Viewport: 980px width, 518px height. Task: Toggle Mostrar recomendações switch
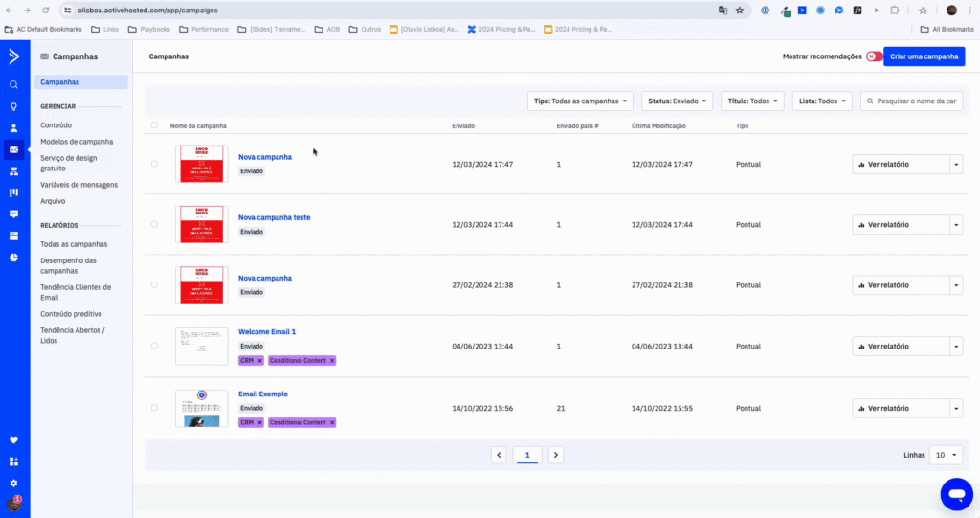tap(873, 56)
